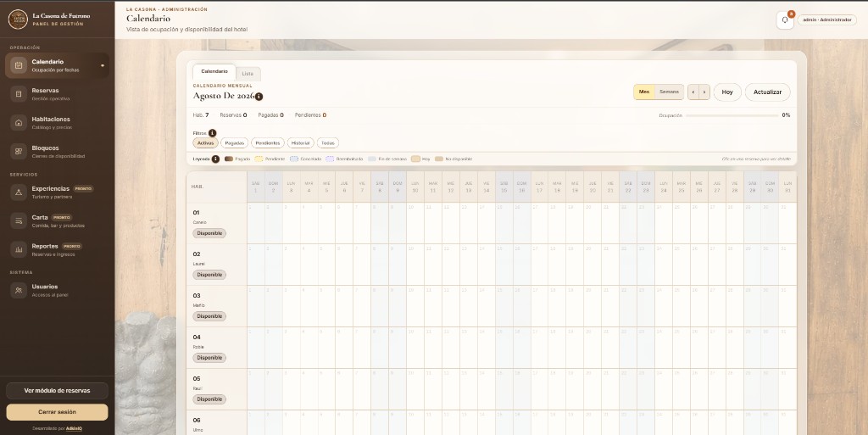Click the Pendiente legend swatch

click(259, 159)
